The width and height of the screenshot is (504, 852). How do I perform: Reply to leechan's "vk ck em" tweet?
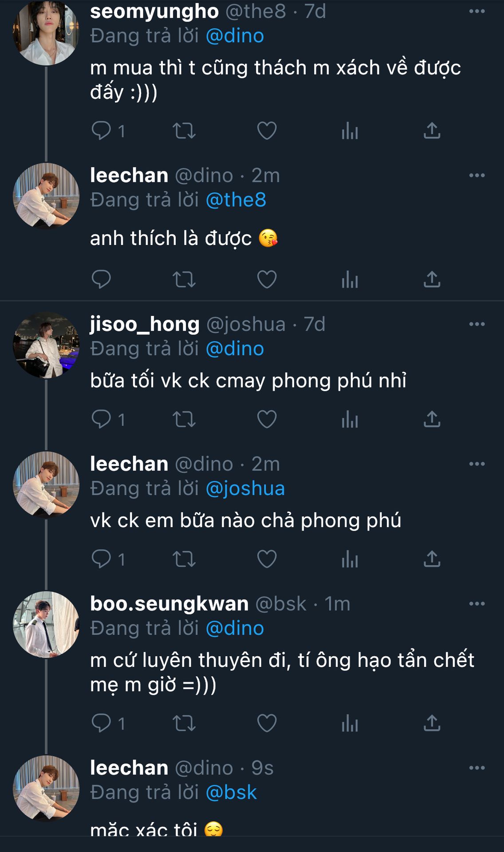(101, 559)
